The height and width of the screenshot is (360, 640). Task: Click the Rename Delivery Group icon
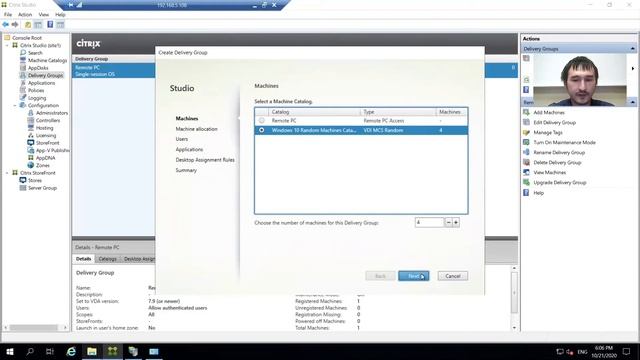(x=526, y=152)
